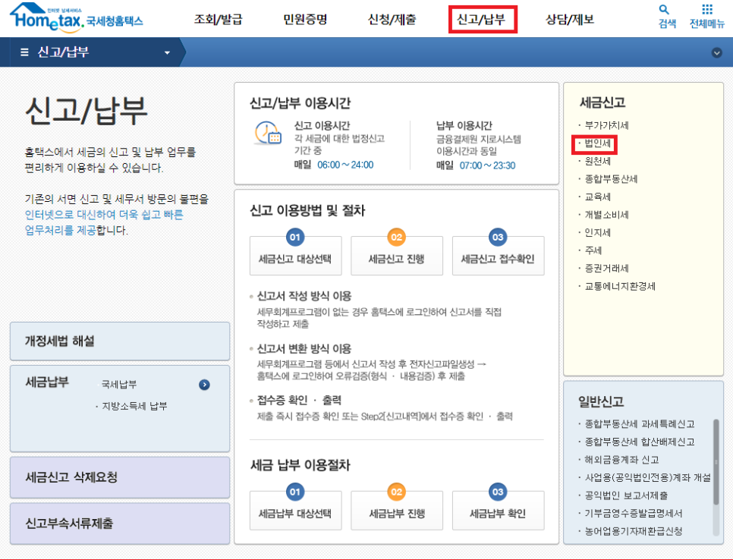Click the 일반신고 list scrollbar
This screenshot has width=733, height=560.
coord(716,462)
